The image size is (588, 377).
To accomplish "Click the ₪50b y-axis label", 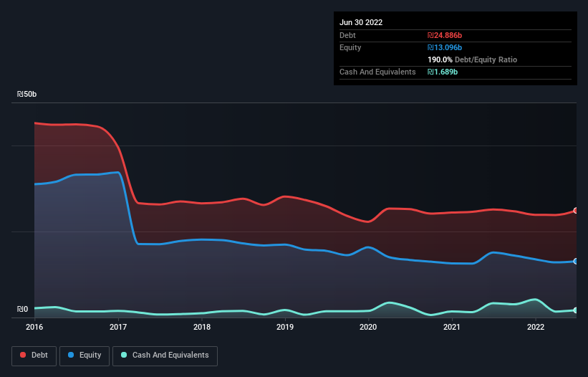I will point(26,94).
